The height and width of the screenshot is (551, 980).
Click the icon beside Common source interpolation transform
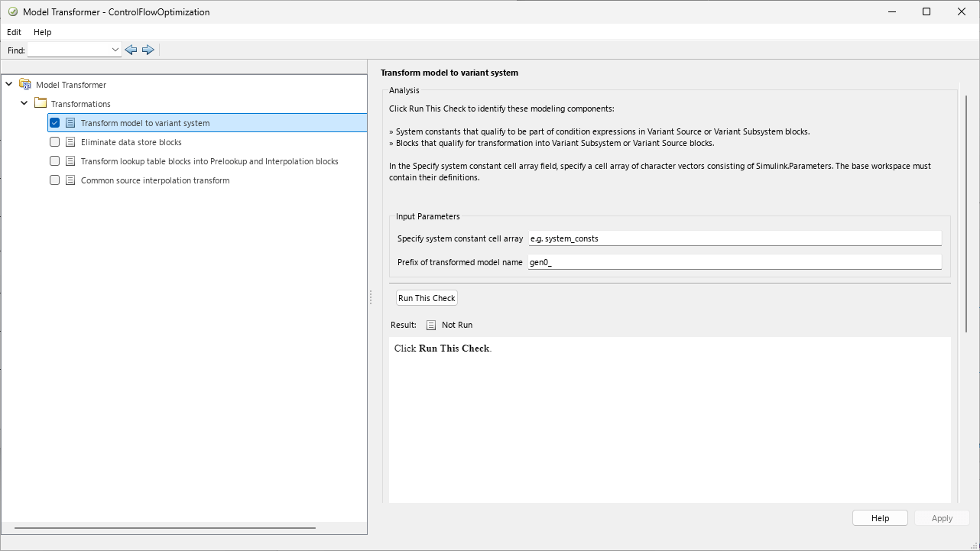coord(70,180)
